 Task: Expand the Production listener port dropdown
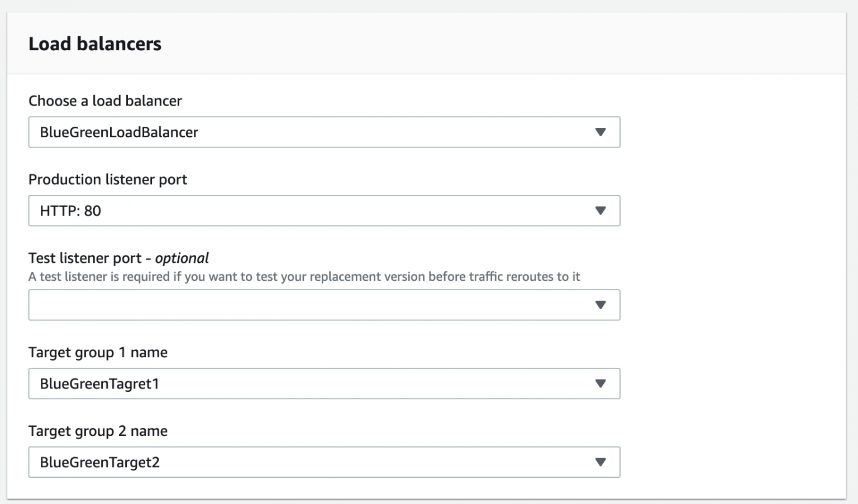pyautogui.click(x=324, y=210)
